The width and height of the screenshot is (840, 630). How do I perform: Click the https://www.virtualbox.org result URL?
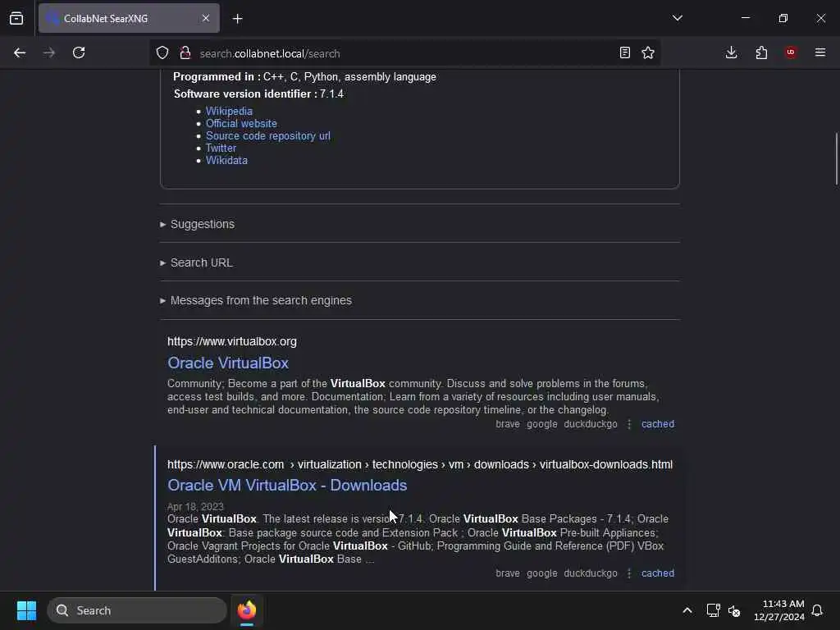coord(232,342)
